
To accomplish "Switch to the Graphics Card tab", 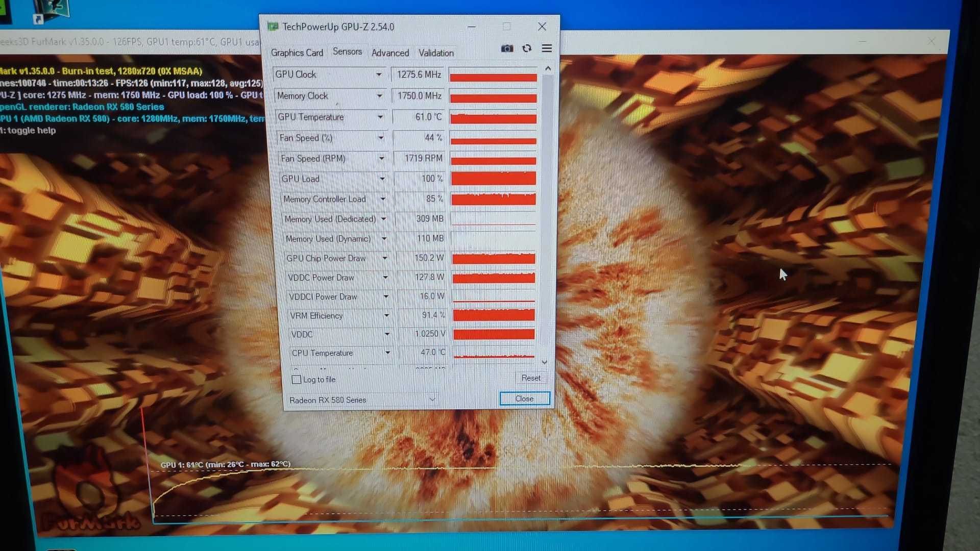I will pyautogui.click(x=297, y=53).
